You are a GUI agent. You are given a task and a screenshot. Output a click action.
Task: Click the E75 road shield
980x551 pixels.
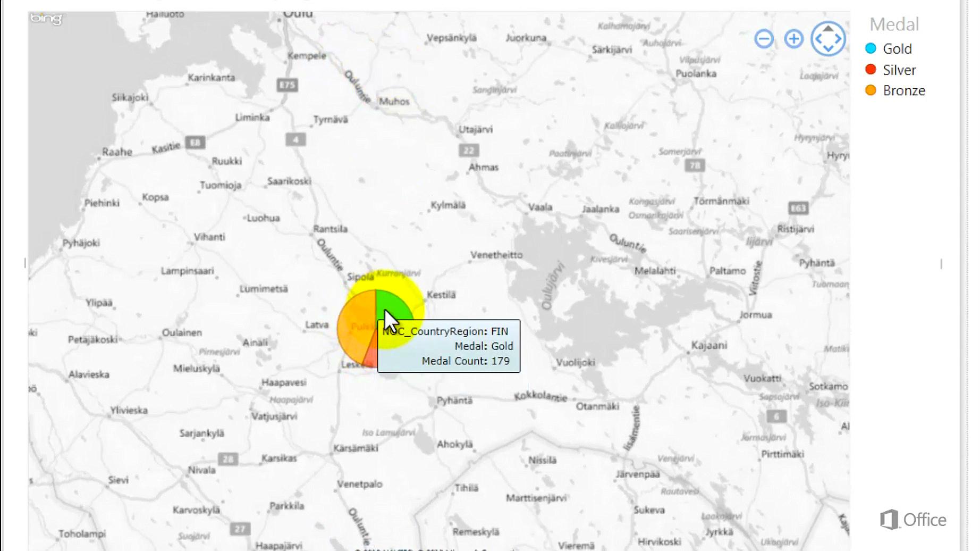coord(287,85)
